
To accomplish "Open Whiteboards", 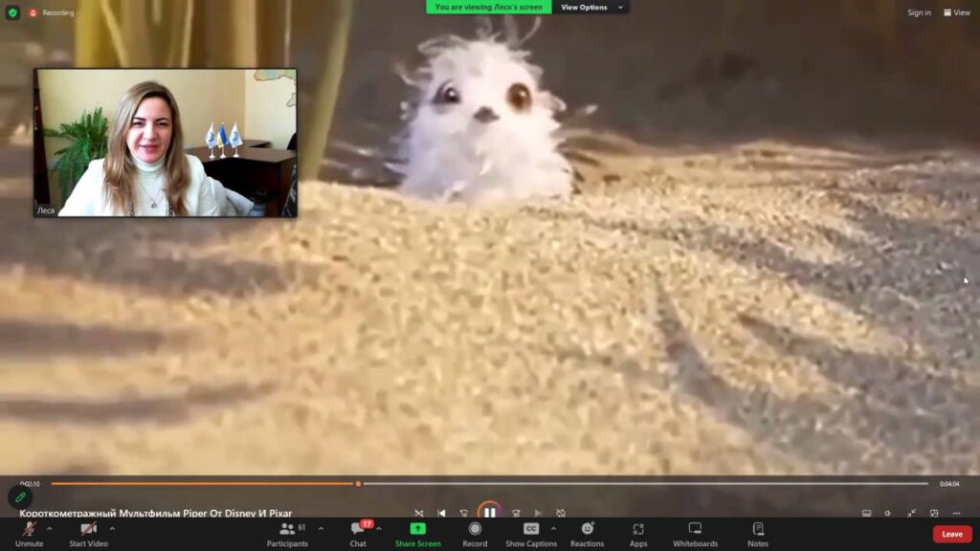I will pyautogui.click(x=695, y=529).
